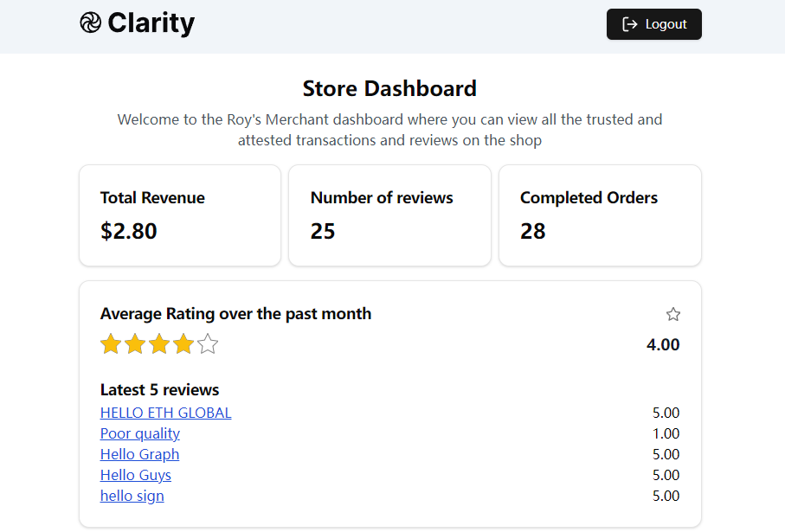Click the second gold rating star
The image size is (785, 532).
(135, 344)
